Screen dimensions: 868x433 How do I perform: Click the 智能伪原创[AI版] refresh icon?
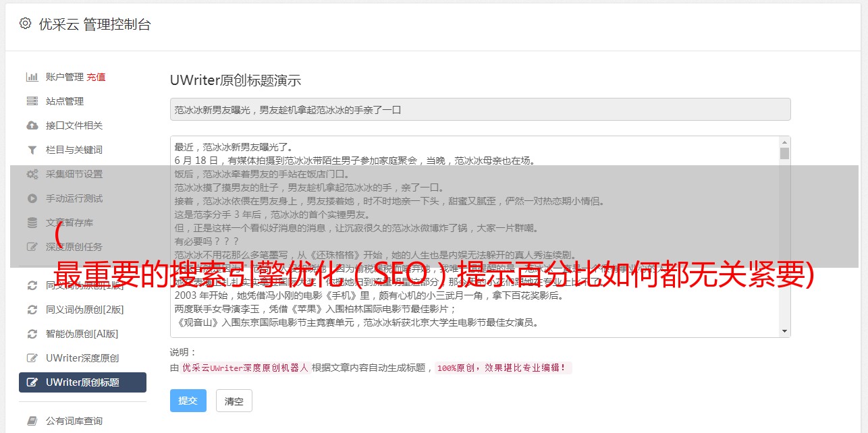[32, 334]
